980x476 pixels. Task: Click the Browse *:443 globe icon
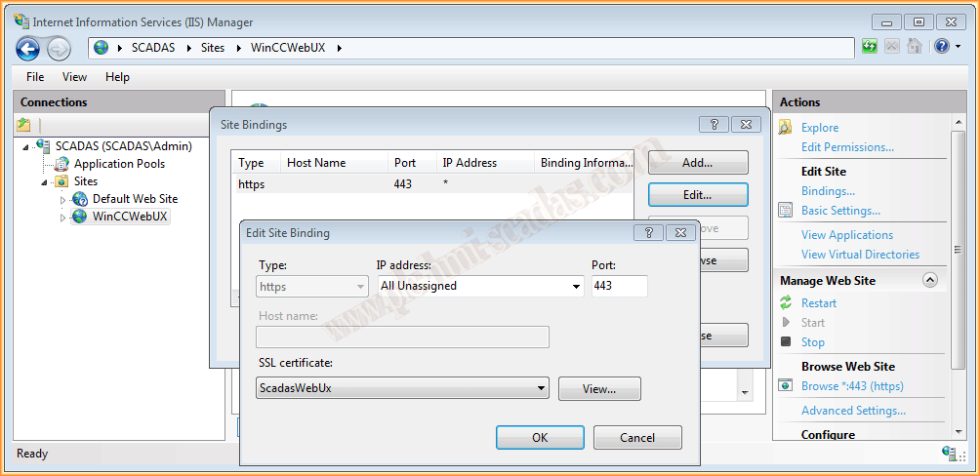click(x=785, y=386)
